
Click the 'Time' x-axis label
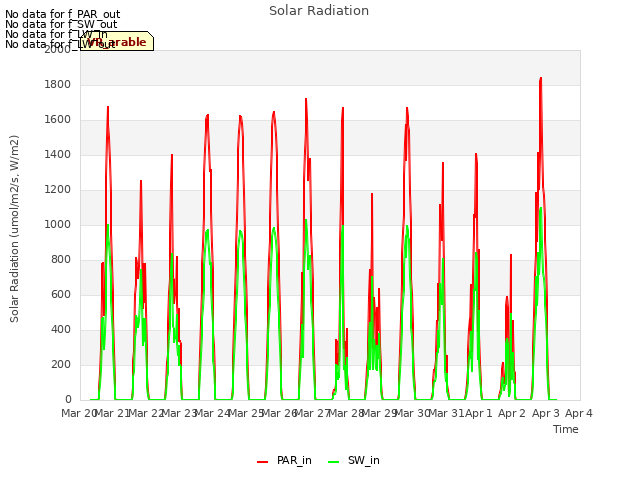coord(566,429)
